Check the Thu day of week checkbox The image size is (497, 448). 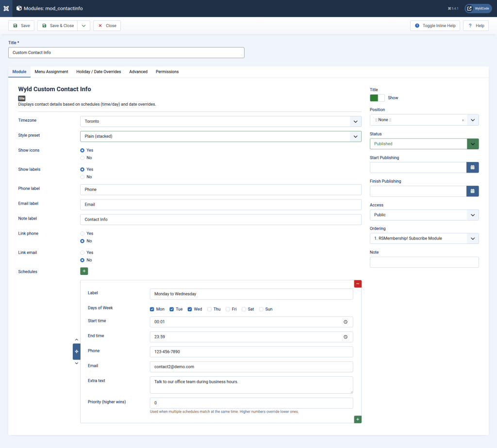click(210, 309)
